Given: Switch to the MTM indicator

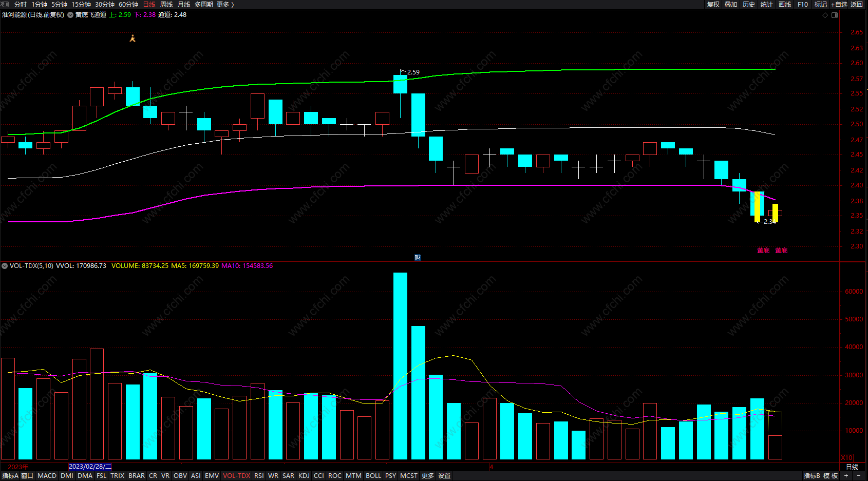Looking at the screenshot, I should tap(353, 476).
